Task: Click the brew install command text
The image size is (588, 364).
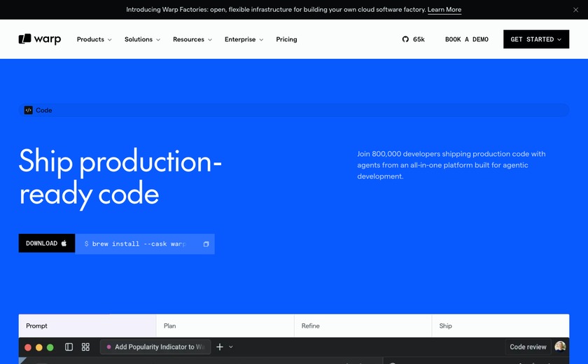Action: coord(135,244)
